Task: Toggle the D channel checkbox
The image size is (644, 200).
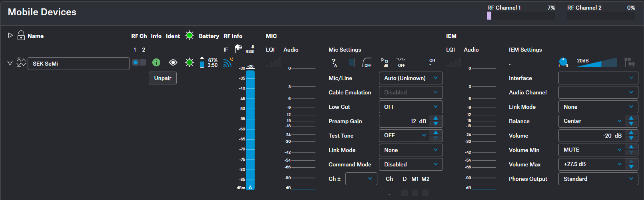Action: click(405, 193)
